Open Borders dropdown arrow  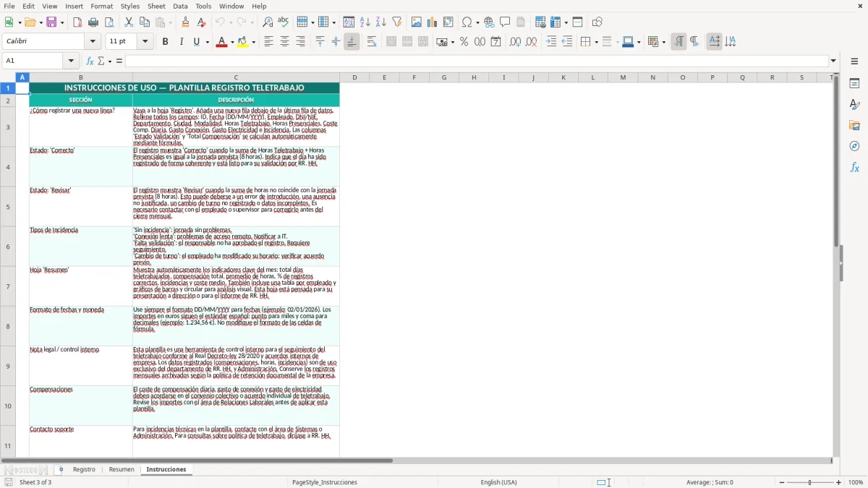click(595, 42)
